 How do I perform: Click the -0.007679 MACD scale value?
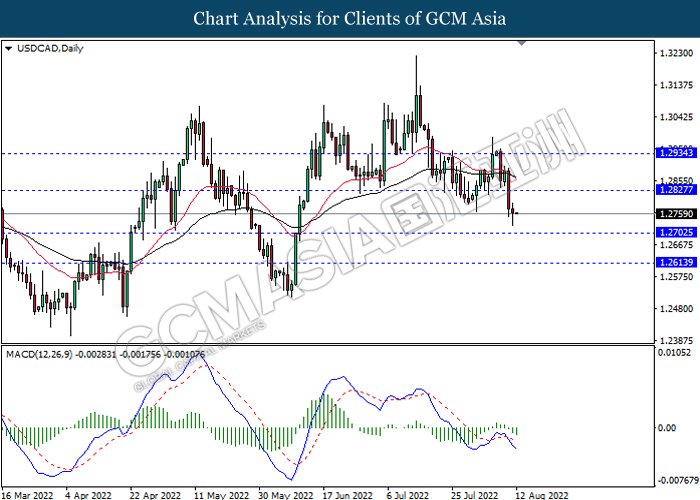[678, 480]
